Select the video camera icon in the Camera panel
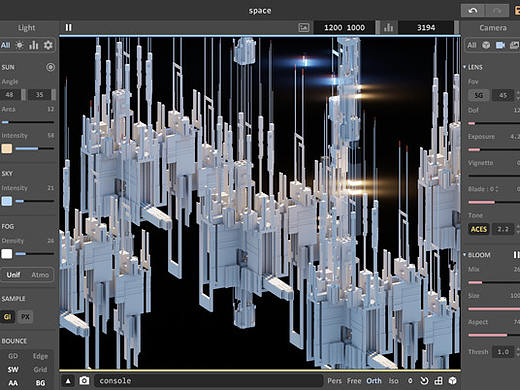 pyautogui.click(x=500, y=45)
